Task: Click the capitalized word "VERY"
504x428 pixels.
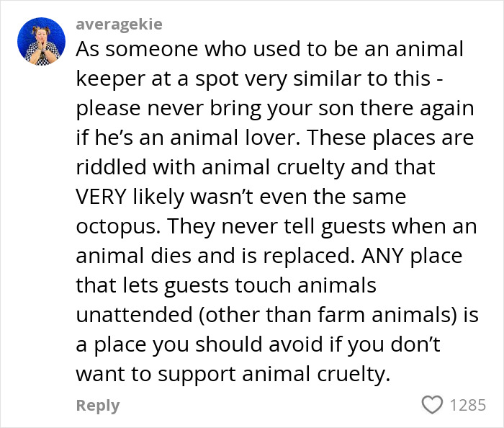Action: (102, 197)
